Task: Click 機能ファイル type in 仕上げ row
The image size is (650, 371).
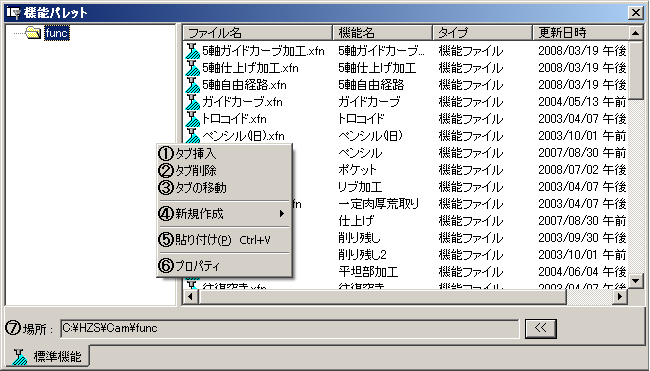Action: [x=471, y=221]
